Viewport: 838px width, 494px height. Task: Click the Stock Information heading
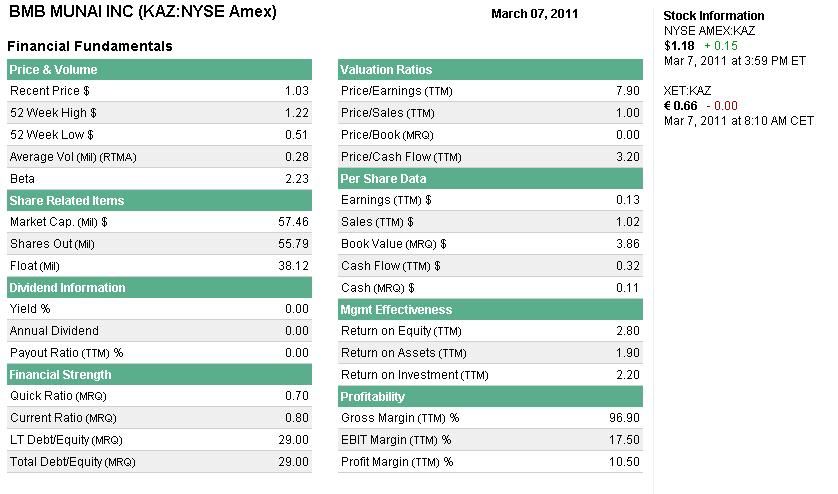click(714, 16)
